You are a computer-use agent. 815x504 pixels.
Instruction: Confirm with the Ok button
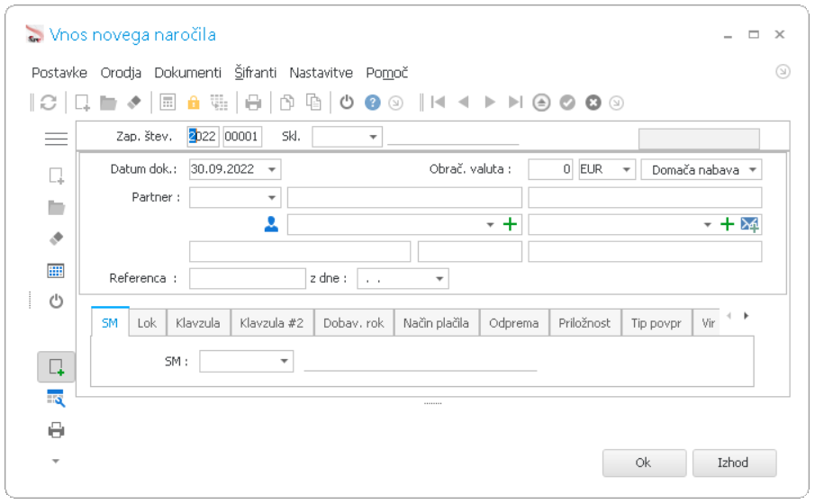[x=644, y=463]
